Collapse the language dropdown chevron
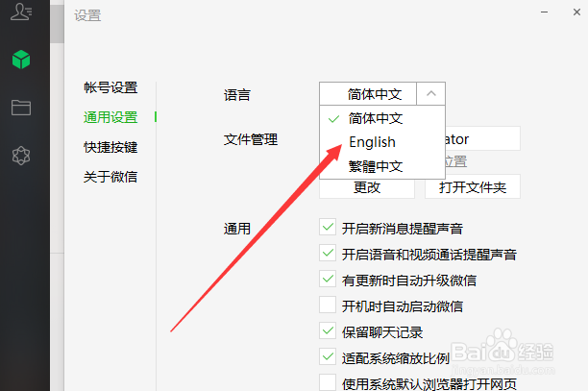Viewport: 588px width, 391px height. point(430,94)
